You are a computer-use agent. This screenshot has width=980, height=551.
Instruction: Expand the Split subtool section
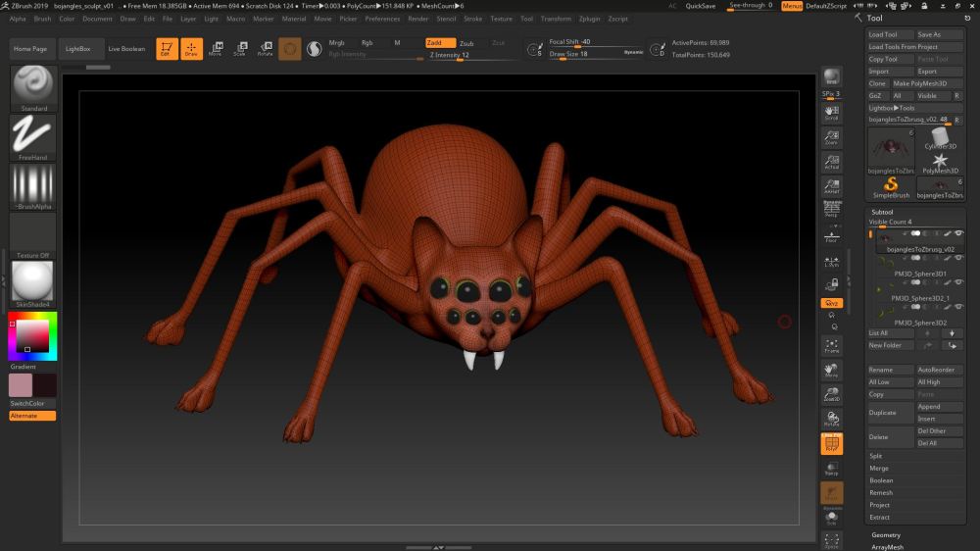click(x=877, y=456)
